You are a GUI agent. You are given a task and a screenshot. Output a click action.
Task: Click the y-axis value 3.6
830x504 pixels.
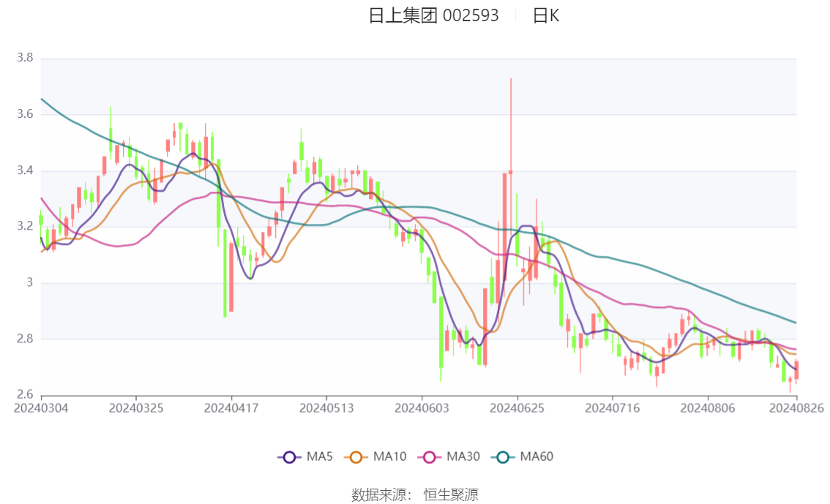pos(25,113)
